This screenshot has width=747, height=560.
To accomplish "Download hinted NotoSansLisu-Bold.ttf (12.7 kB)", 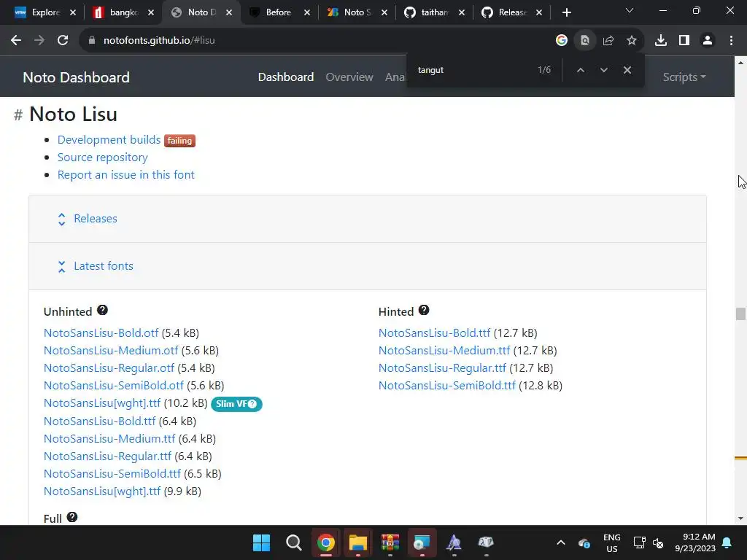I will click(x=435, y=332).
